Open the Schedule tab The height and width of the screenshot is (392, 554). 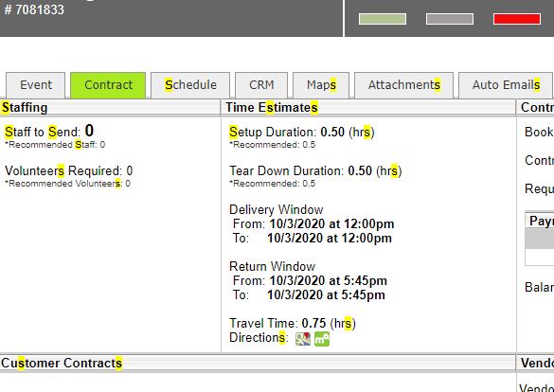[x=190, y=85]
